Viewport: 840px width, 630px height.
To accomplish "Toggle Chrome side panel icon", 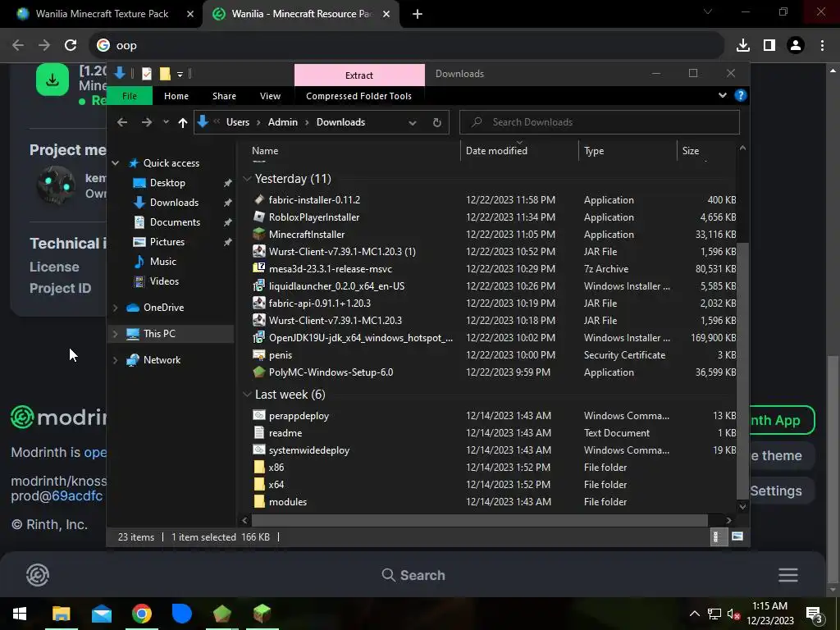I will click(x=769, y=46).
